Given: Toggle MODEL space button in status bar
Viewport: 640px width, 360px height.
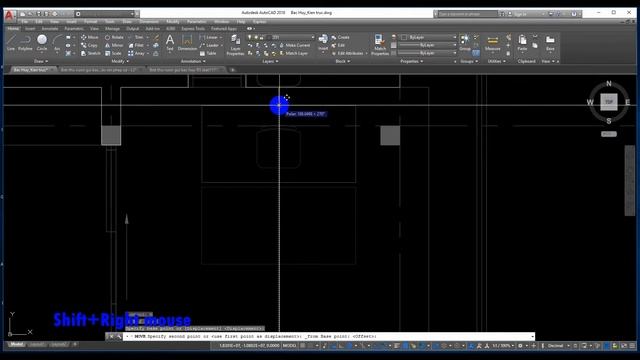Looking at the screenshot, I should [289, 345].
